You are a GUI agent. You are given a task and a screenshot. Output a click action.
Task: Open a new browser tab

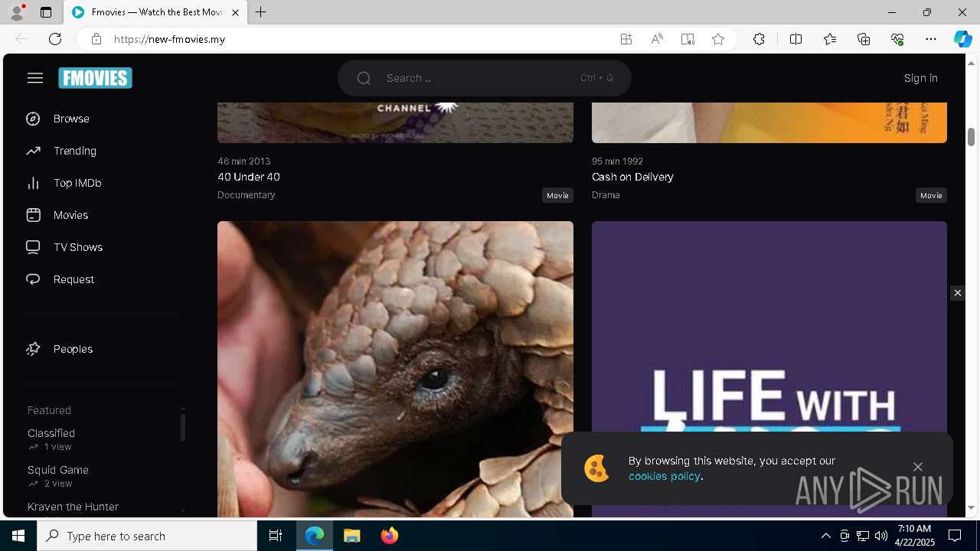(261, 12)
